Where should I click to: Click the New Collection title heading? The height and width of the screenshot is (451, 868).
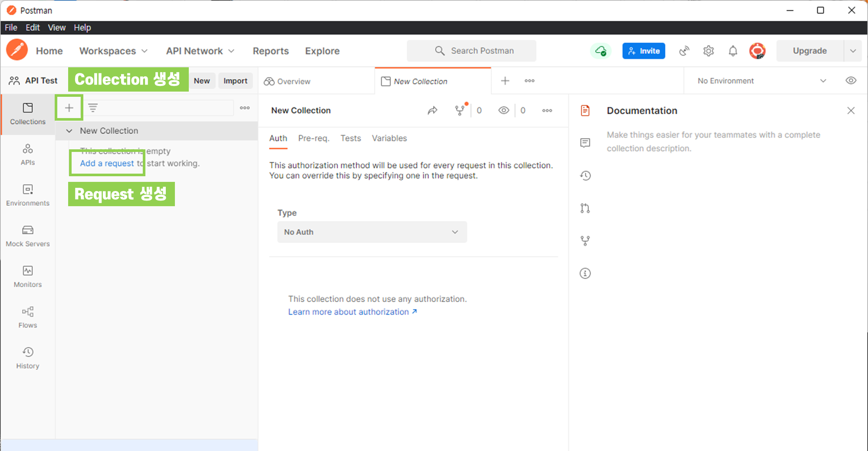301,110
